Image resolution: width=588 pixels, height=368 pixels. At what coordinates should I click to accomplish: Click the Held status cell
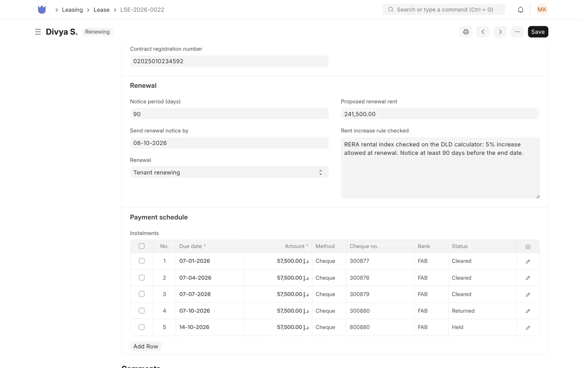coord(482,327)
